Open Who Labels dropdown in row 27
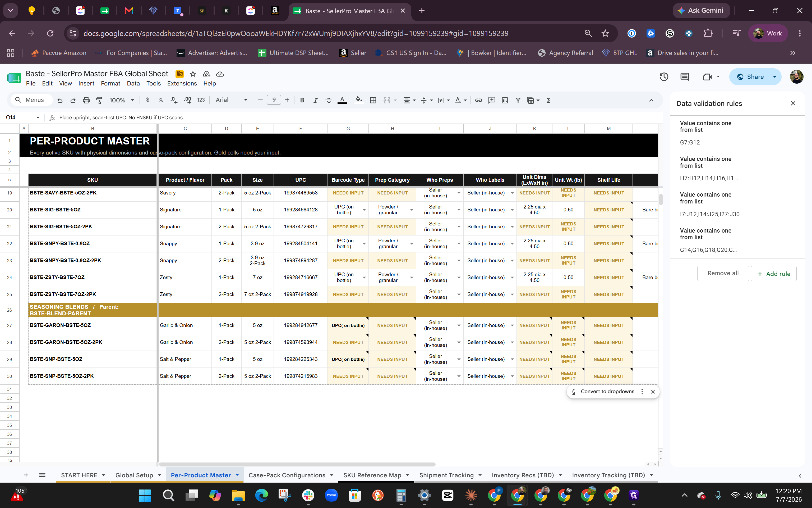Screen dimensions: 812x508 coord(512,325)
